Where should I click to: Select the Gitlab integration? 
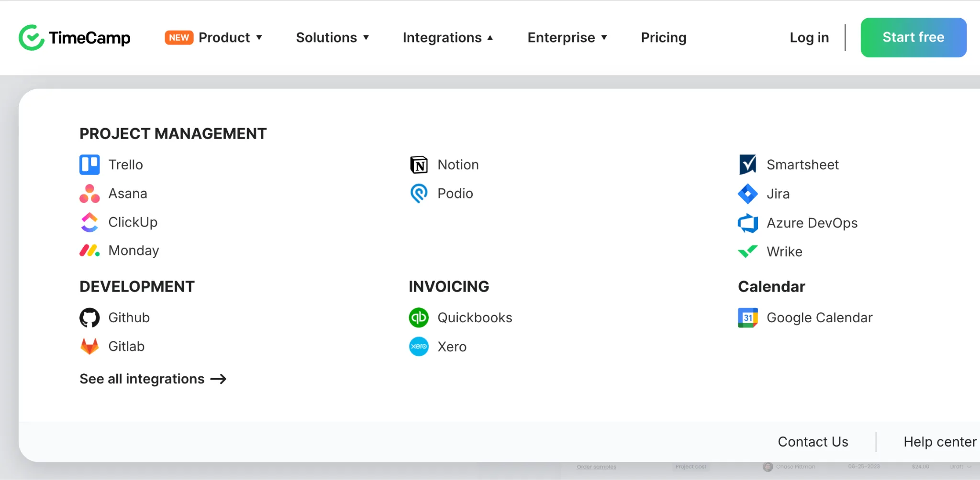click(126, 347)
